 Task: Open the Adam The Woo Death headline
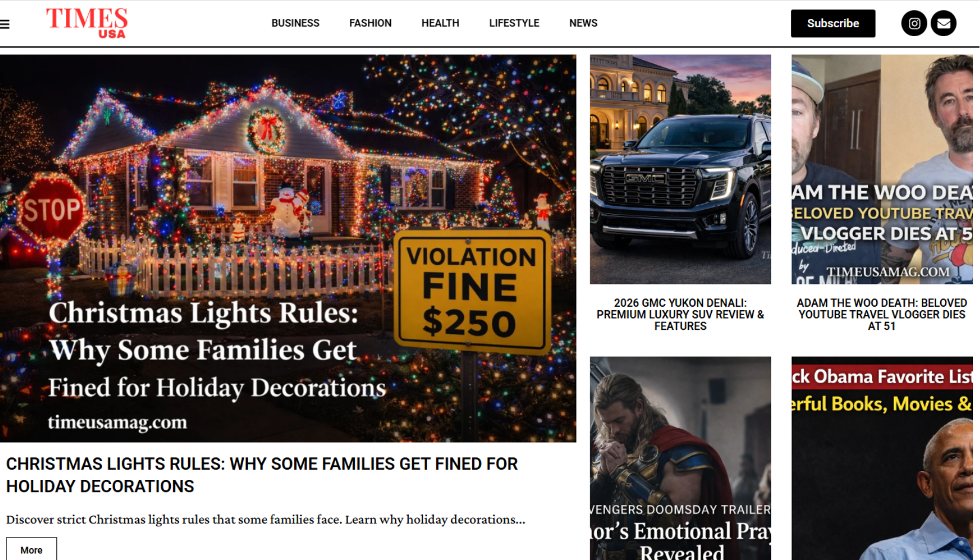click(x=882, y=314)
